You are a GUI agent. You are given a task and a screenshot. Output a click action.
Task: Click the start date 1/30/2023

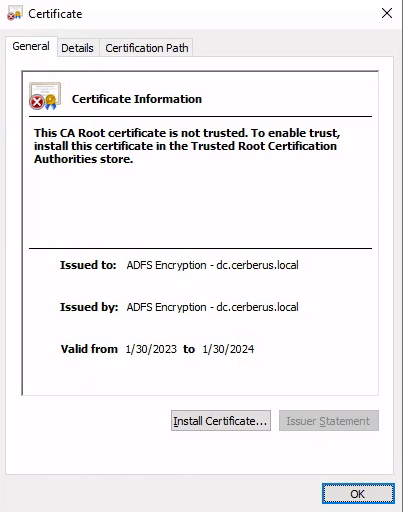[151, 349]
